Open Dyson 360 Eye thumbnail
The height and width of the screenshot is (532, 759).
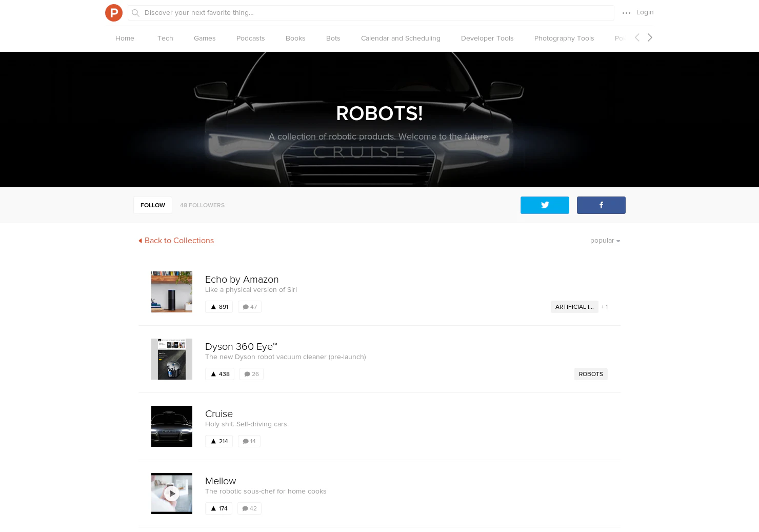click(172, 359)
